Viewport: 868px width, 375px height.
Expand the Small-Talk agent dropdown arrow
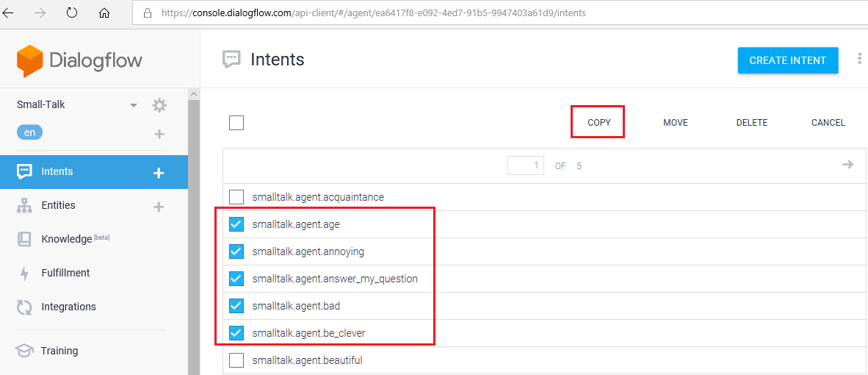tap(134, 105)
